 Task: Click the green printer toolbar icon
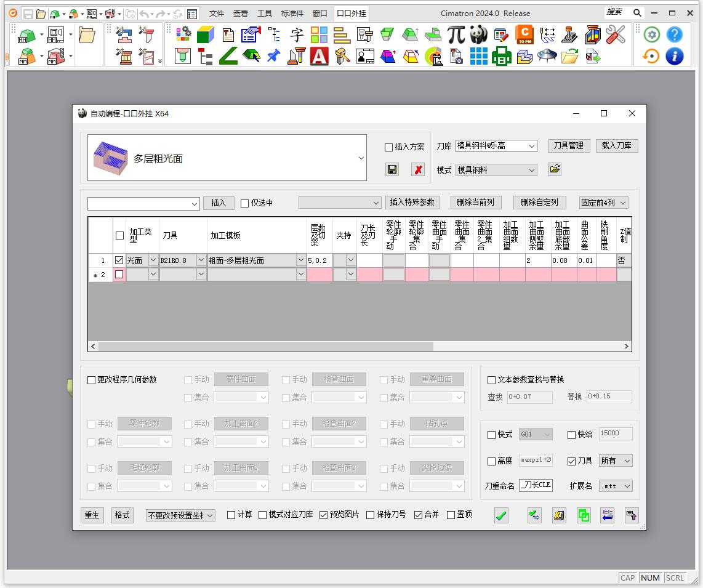501,56
